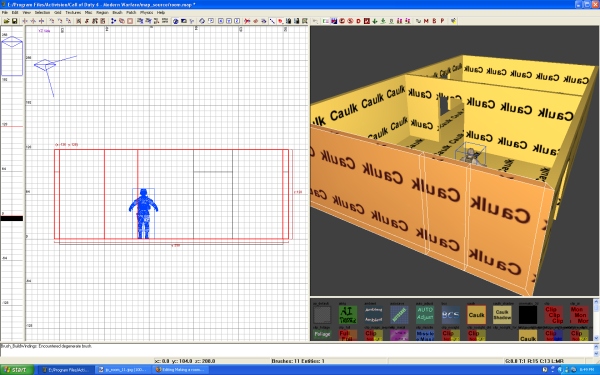
Task: Select the Caulk Shadow texture thumbnail
Action: click(502, 315)
